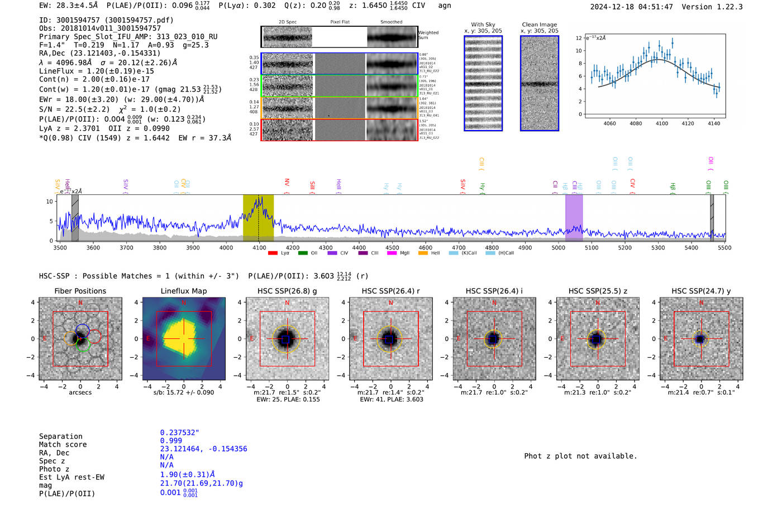Click the 'ID: 3001594757 (3001594757.pdf)' text
The height and width of the screenshot is (532, 782).
coord(106,20)
